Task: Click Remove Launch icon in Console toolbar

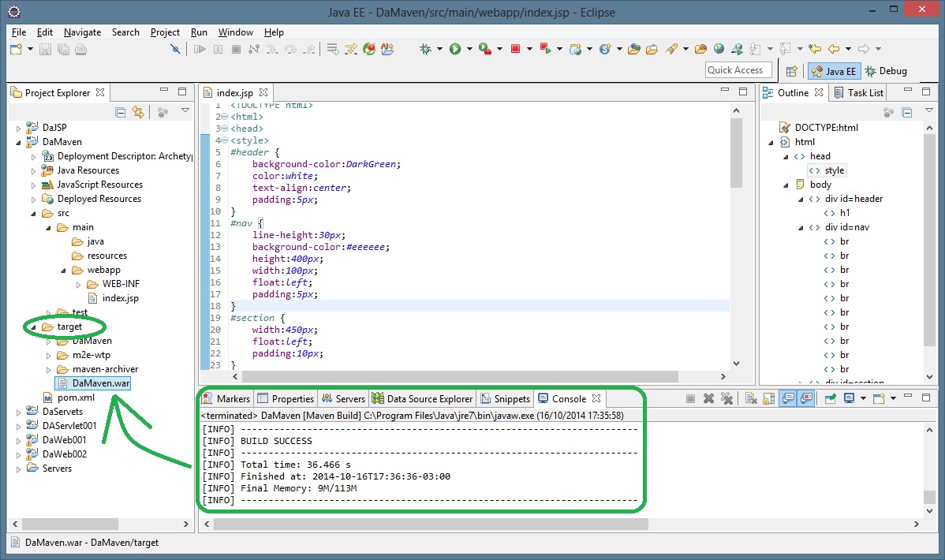Action: click(708, 399)
